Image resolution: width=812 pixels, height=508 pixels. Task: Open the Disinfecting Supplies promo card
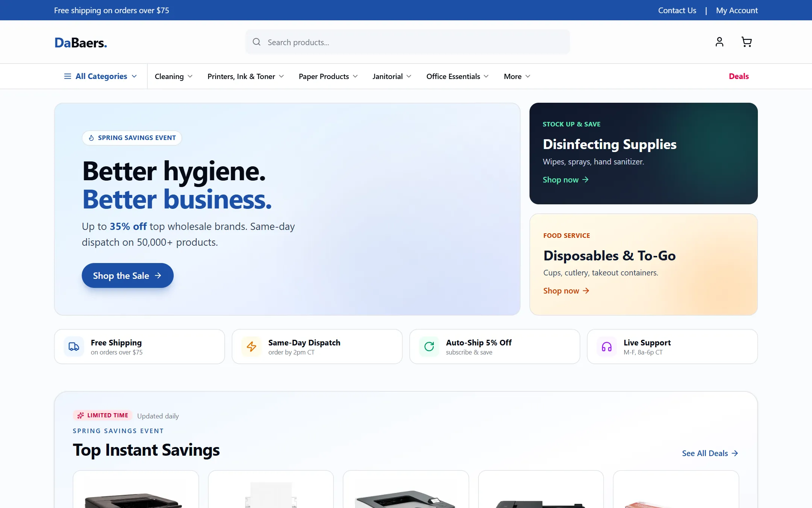coord(643,154)
